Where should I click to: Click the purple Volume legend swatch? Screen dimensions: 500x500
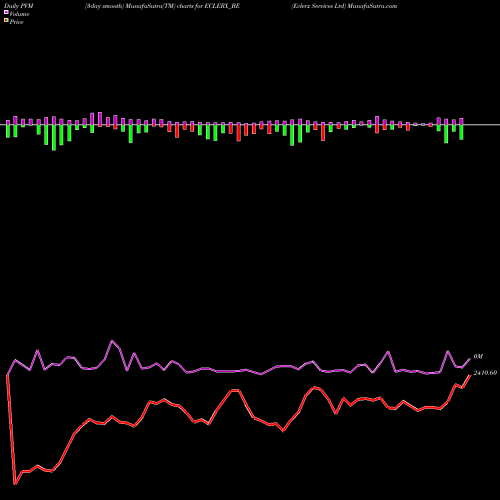(6, 12)
